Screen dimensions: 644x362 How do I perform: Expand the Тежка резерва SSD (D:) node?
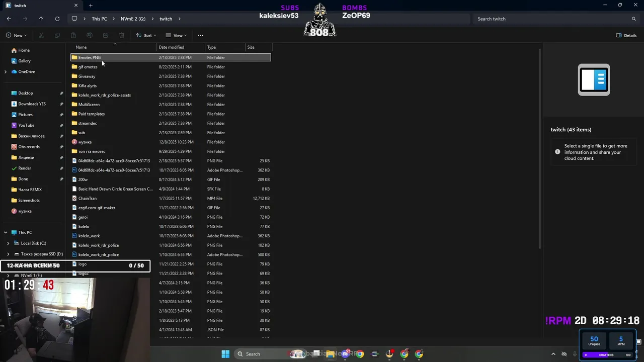pos(8,254)
